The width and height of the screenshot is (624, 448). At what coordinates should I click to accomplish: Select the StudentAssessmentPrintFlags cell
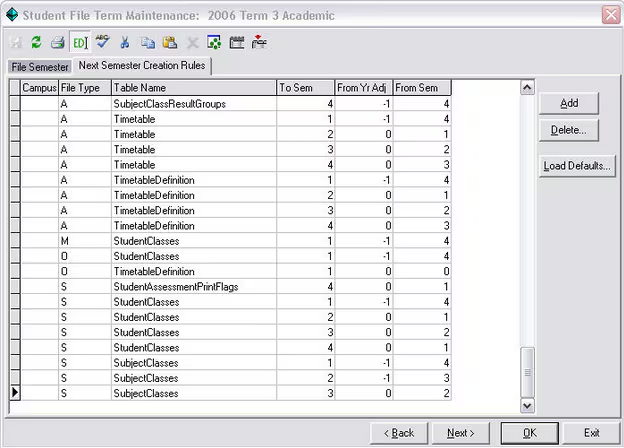pyautogui.click(x=194, y=286)
